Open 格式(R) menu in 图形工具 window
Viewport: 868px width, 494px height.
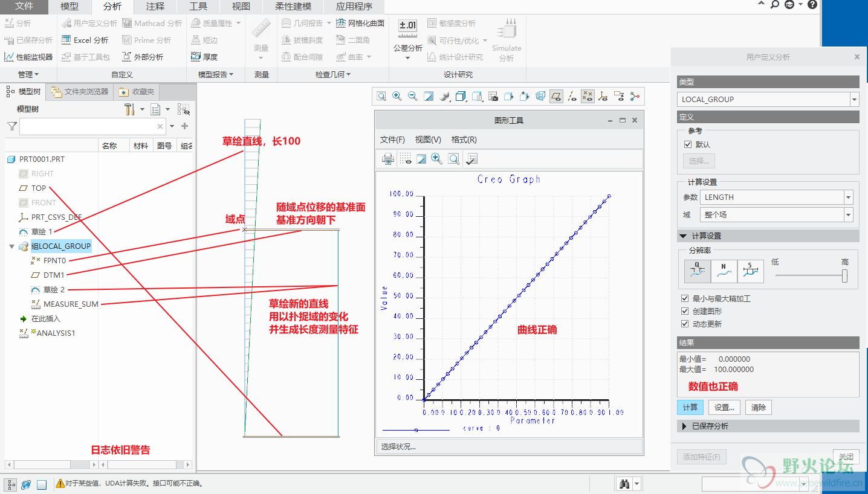pyautogui.click(x=464, y=140)
